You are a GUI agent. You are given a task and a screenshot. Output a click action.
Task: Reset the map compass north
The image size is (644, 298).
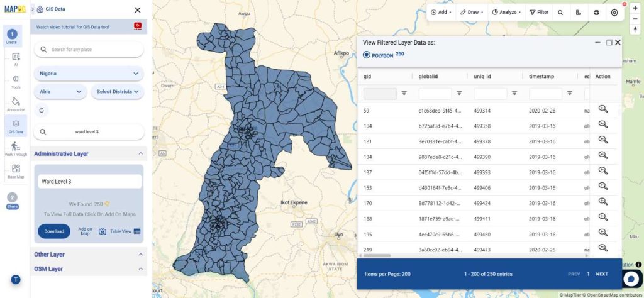pos(635,29)
